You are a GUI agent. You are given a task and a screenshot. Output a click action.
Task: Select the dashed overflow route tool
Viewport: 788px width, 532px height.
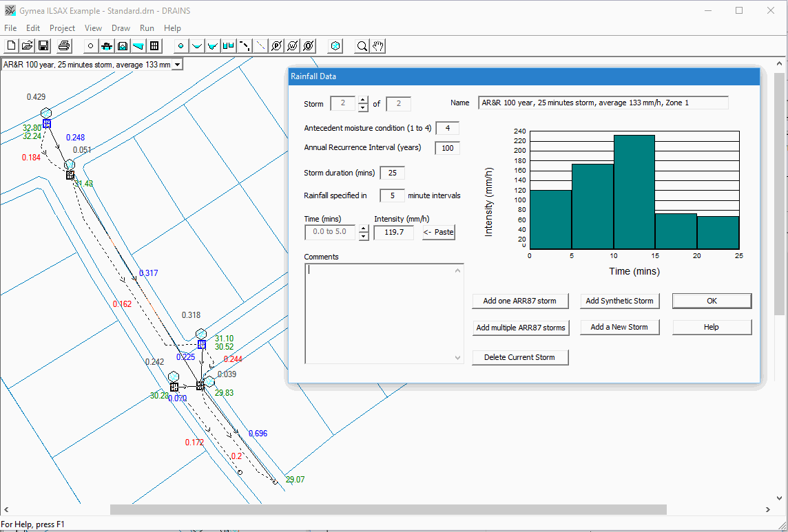[245, 46]
